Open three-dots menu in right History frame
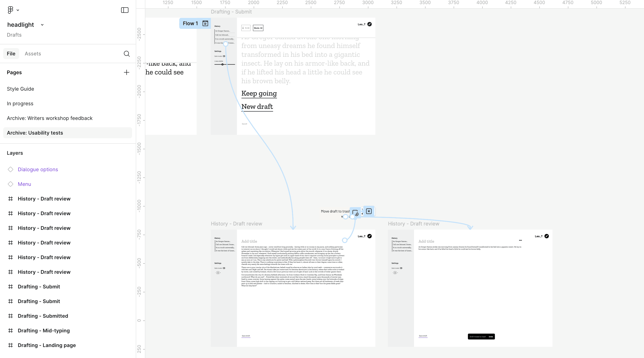The height and width of the screenshot is (358, 644). [520, 240]
